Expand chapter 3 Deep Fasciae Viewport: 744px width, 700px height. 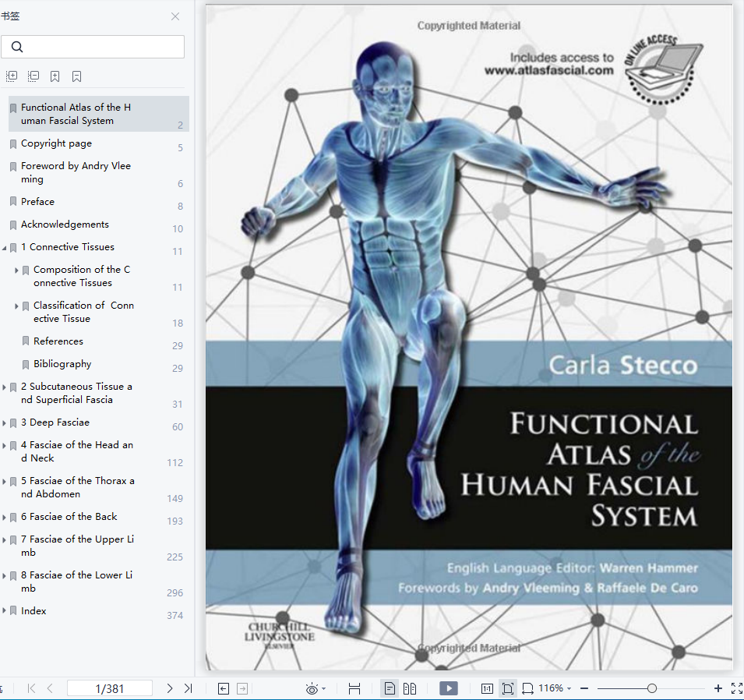[4, 422]
